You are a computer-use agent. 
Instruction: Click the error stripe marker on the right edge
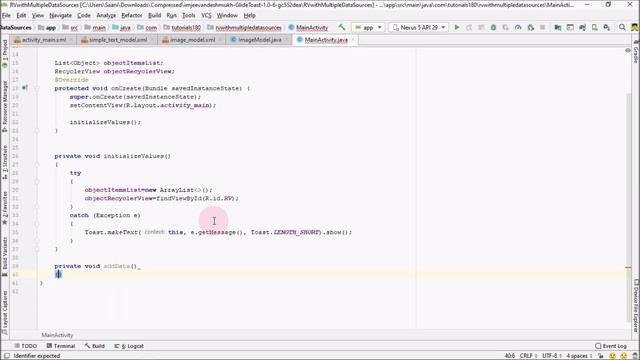click(x=628, y=268)
